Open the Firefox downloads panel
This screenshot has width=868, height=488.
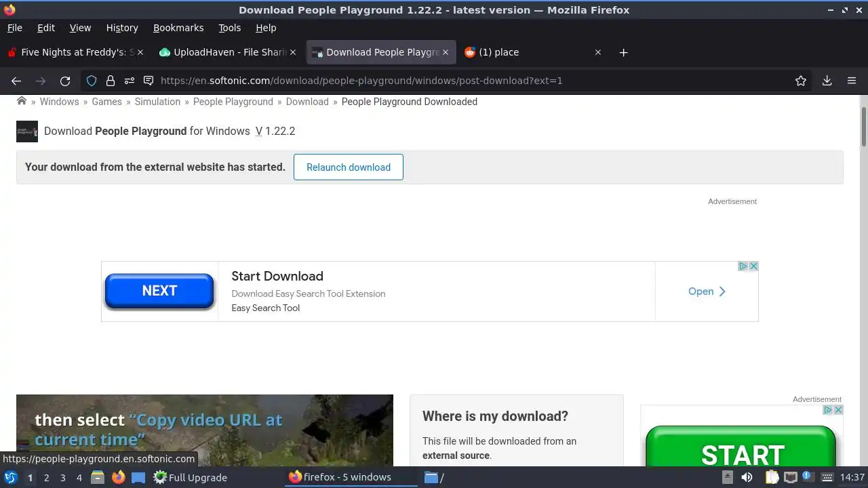tap(827, 81)
